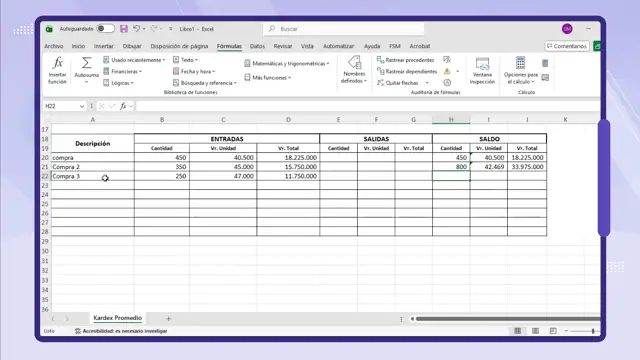Click Rastrear precedentes

[x=405, y=60]
